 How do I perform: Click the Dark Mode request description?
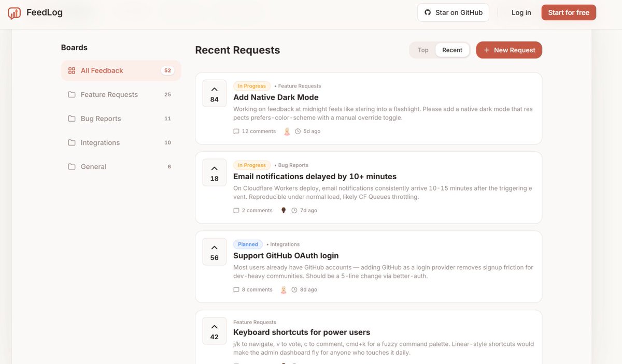(383, 113)
